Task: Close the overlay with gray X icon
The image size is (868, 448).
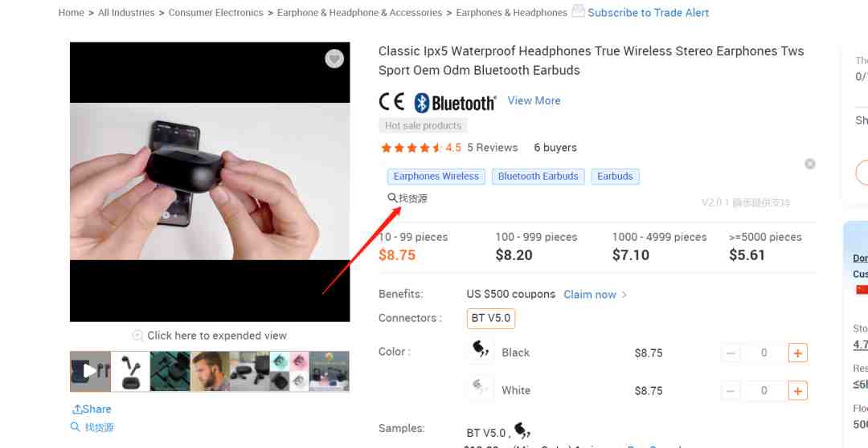Action: click(810, 164)
